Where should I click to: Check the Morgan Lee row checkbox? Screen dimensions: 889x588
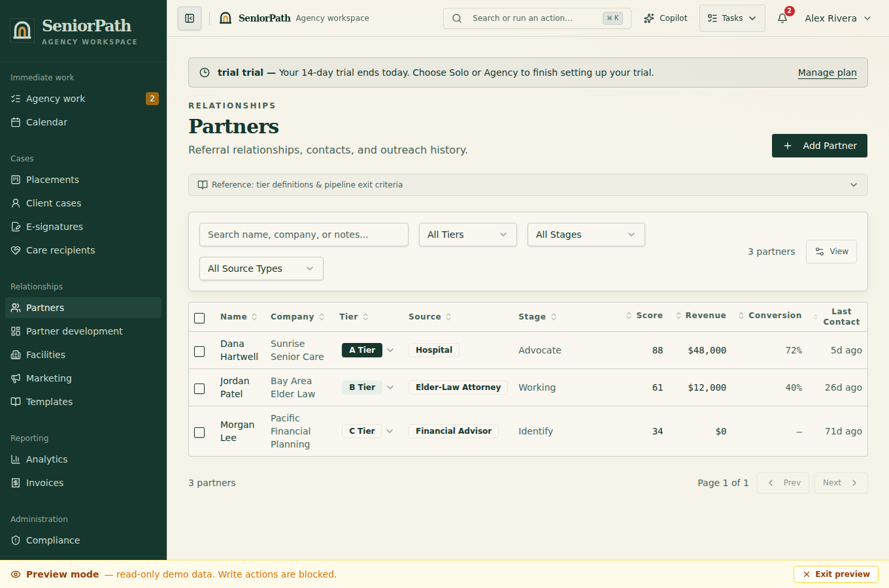pos(199,433)
